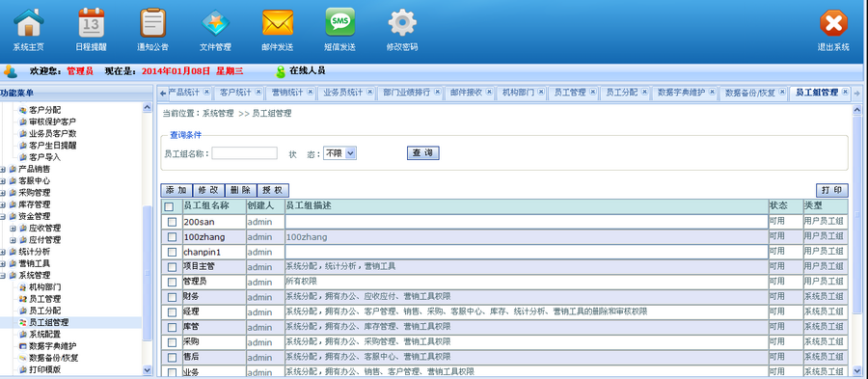Click the 在线人员 user icon
The image size is (868, 379).
click(x=281, y=71)
